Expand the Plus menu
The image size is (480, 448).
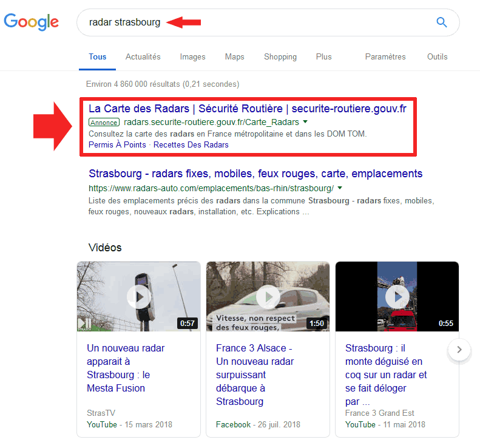click(324, 56)
